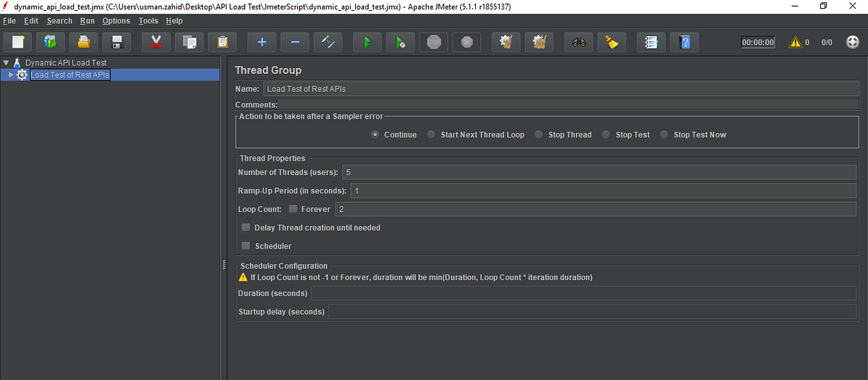Open the Edit menu
The height and width of the screenshot is (380, 868).
(31, 21)
